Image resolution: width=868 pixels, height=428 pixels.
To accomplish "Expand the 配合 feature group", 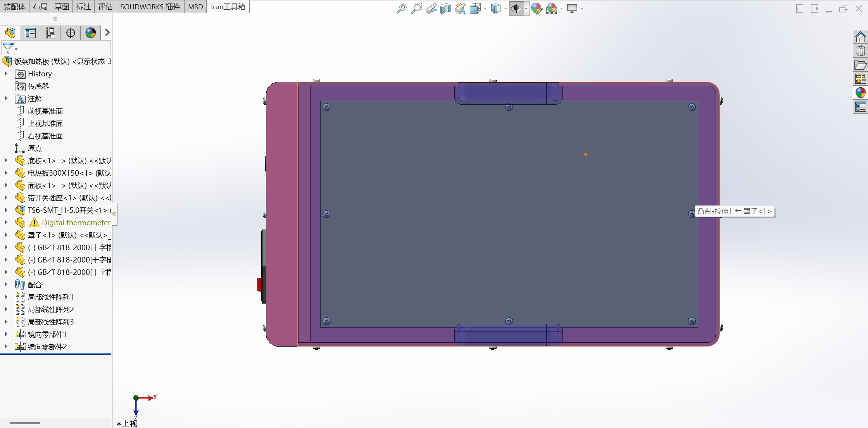I will [x=5, y=284].
